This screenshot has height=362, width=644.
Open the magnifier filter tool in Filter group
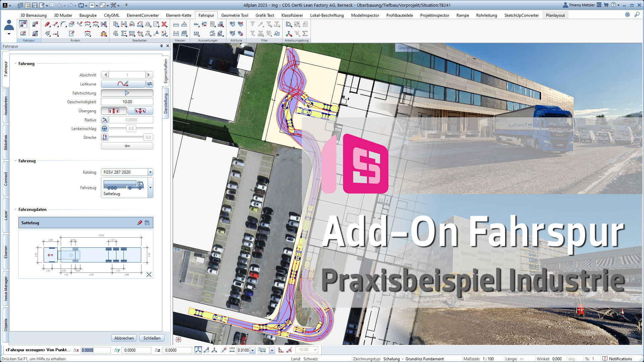tap(276, 34)
